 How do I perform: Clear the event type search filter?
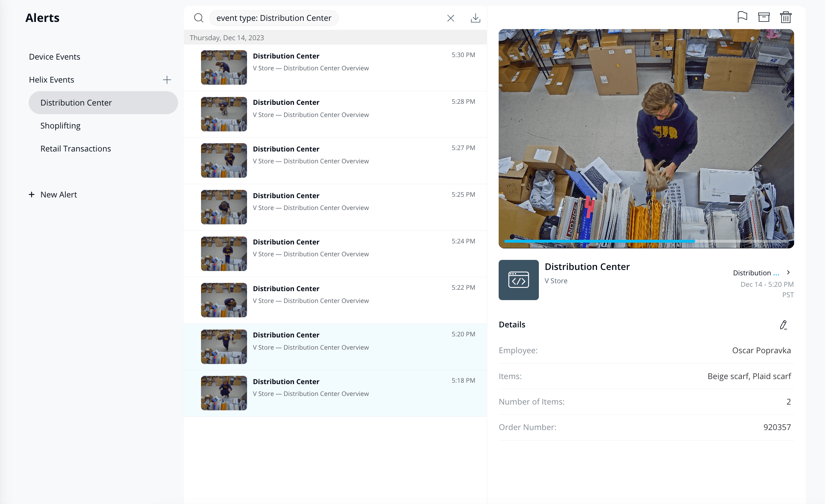tap(451, 18)
